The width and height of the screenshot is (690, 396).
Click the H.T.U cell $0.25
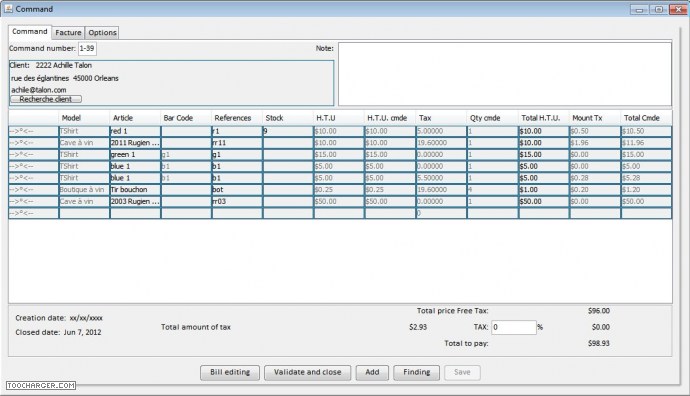point(339,190)
